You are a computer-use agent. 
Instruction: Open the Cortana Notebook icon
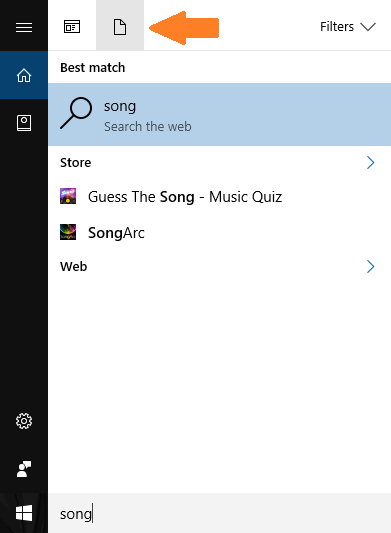pyautogui.click(x=24, y=123)
